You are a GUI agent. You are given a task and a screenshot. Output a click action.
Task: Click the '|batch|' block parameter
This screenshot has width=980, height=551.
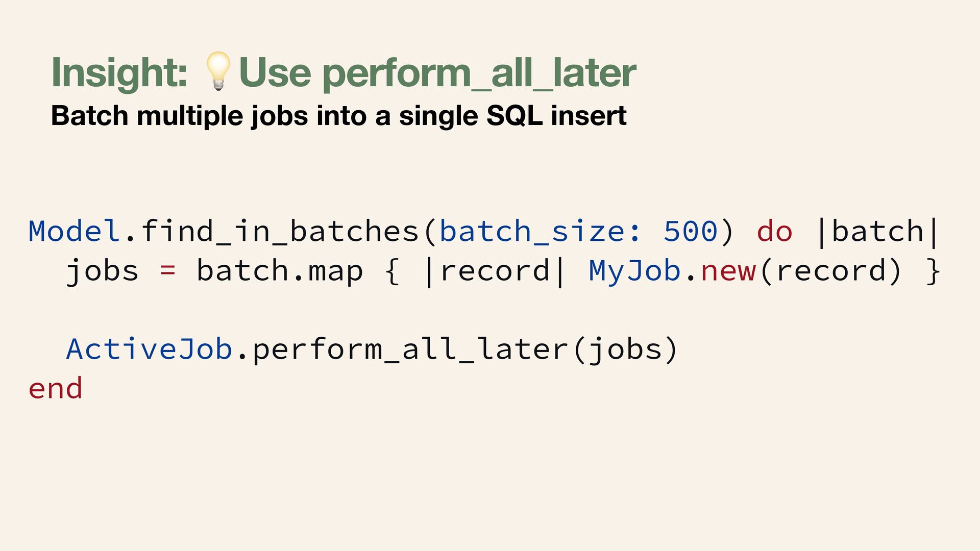pyautogui.click(x=878, y=232)
